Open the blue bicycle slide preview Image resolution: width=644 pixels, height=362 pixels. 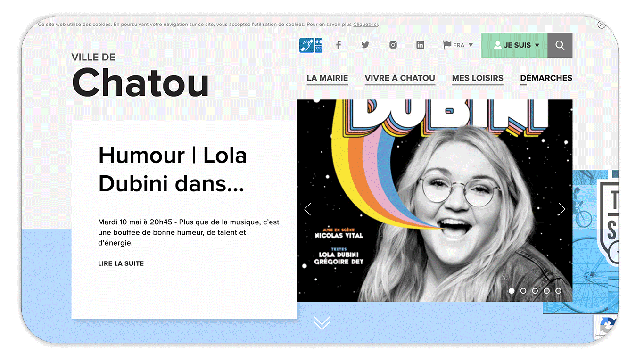pyautogui.click(x=595, y=242)
